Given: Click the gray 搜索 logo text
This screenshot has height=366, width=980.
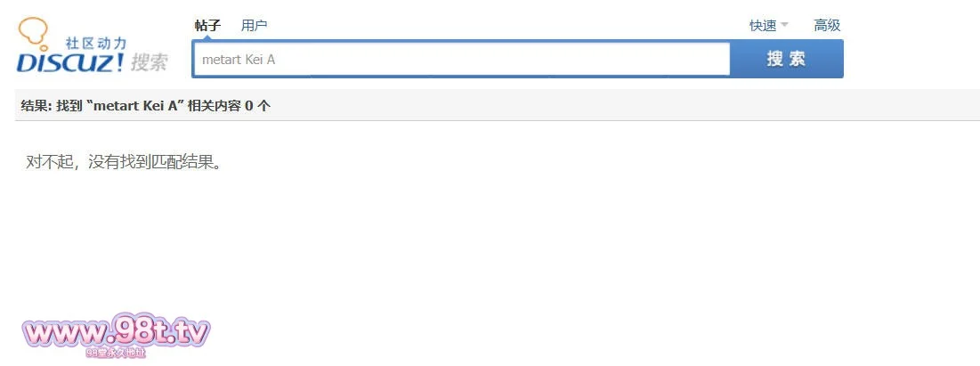Looking at the screenshot, I should pyautogui.click(x=149, y=62).
